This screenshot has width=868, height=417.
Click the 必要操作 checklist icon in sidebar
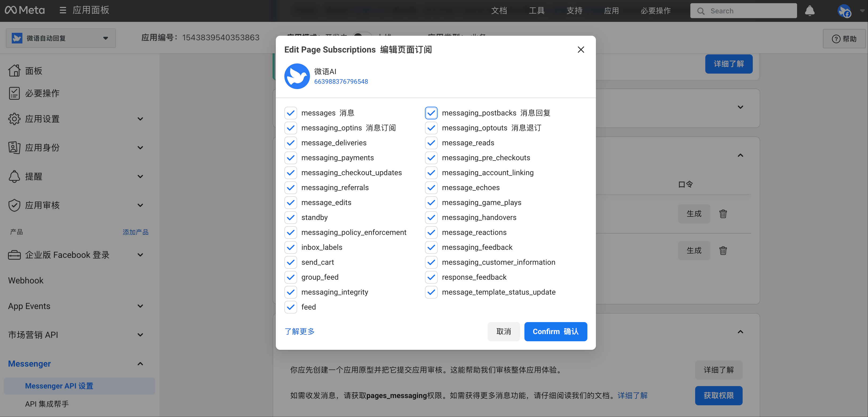pos(14,93)
